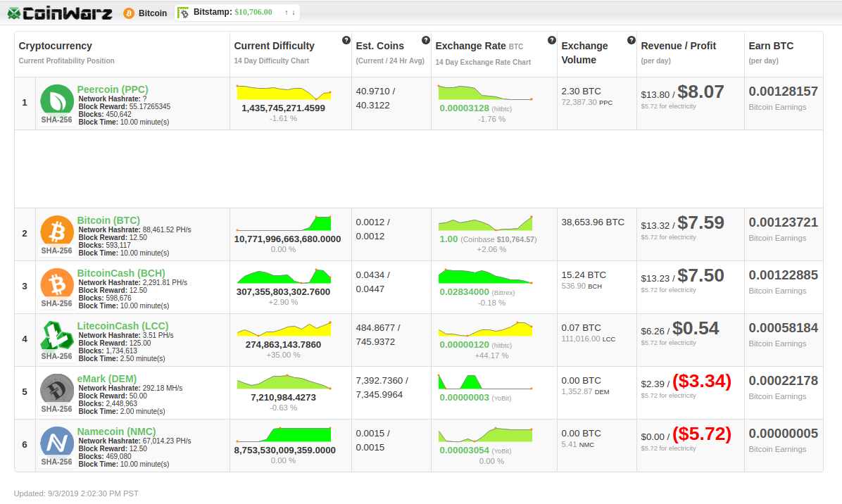Click Peercoin rate 0.00003128
842x504 pixels.
click(464, 108)
